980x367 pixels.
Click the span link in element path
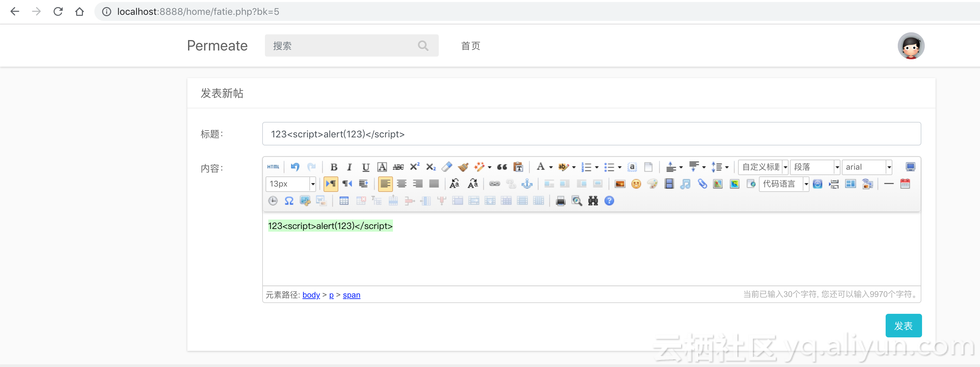click(x=351, y=295)
